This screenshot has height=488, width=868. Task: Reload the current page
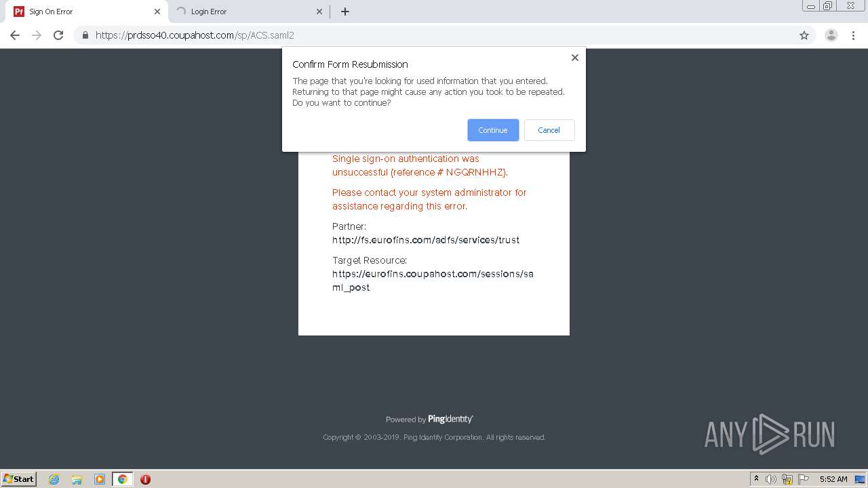tap(58, 35)
